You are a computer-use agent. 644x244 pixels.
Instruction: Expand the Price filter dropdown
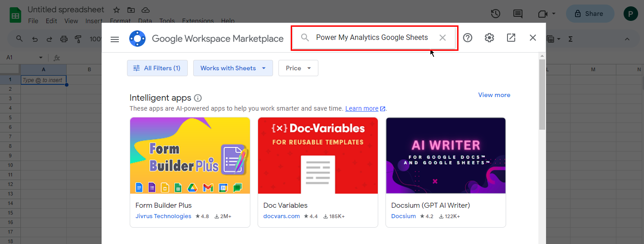click(x=298, y=68)
